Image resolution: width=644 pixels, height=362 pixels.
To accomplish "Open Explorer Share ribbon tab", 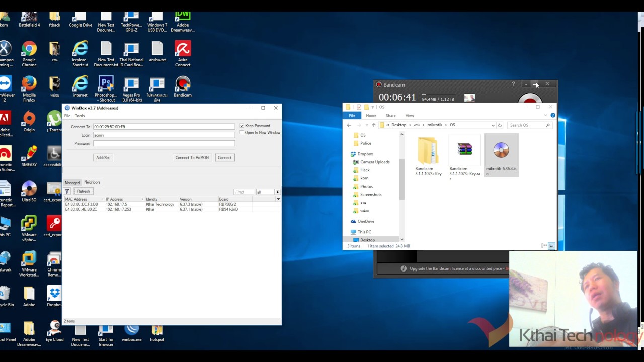I will pos(391,115).
